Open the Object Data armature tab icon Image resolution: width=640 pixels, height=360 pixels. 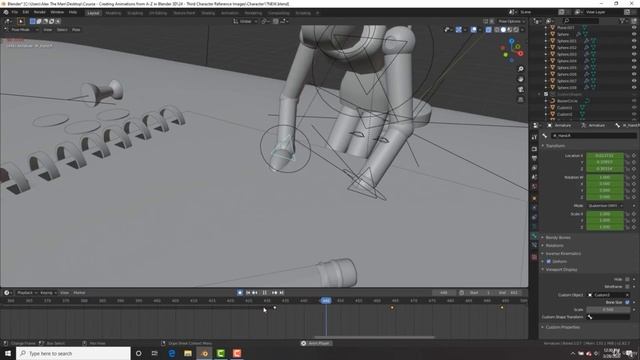pyautogui.click(x=534, y=227)
